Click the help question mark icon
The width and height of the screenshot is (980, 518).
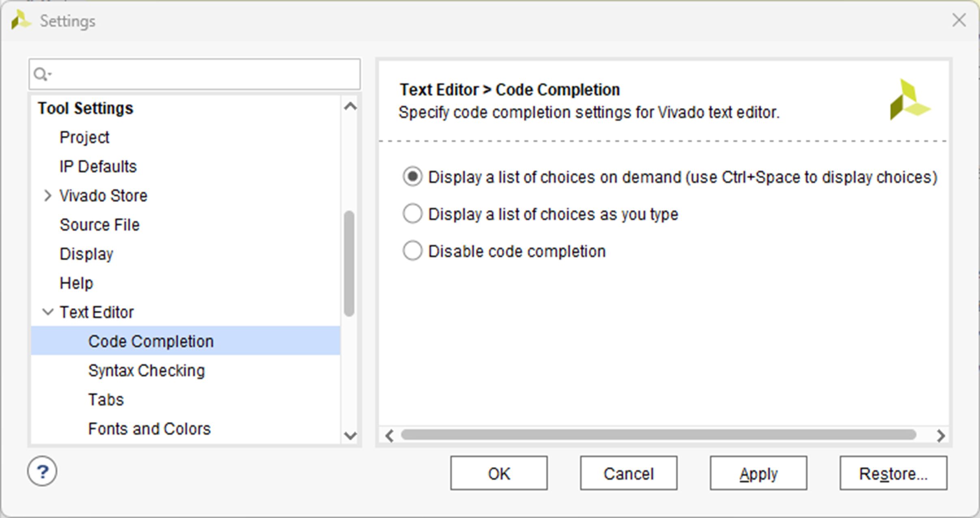42,471
